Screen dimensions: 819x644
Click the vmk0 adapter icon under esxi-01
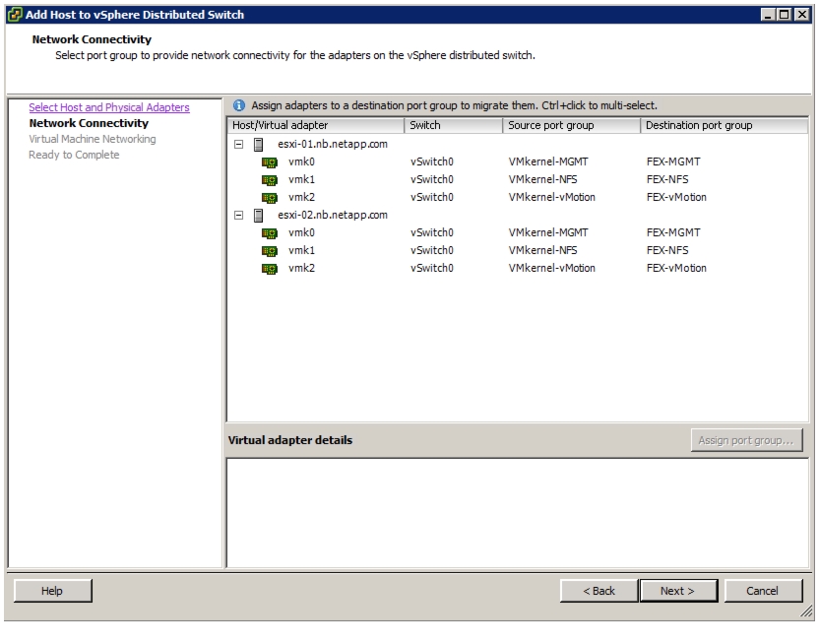click(x=270, y=162)
